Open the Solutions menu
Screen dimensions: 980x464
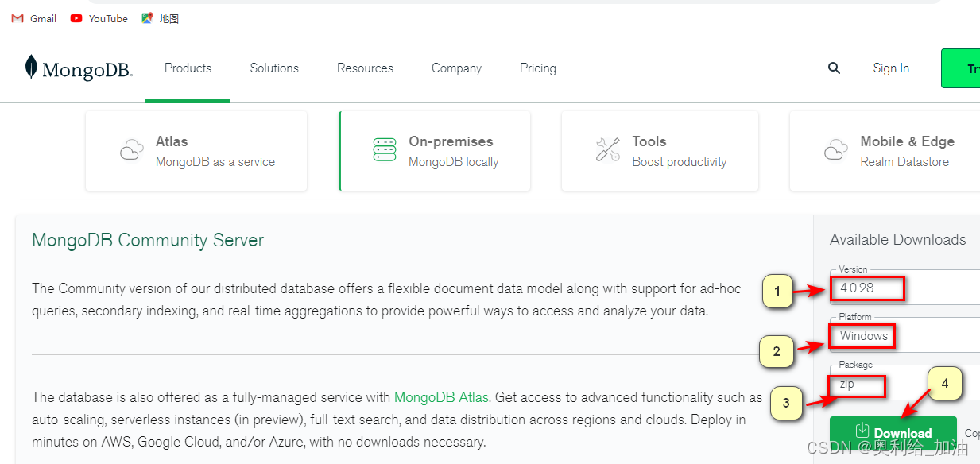(x=274, y=68)
